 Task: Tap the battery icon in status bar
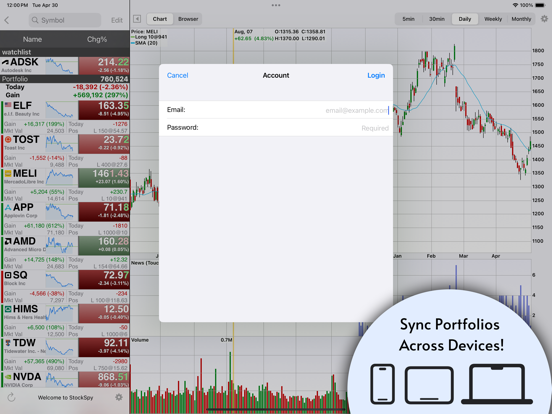click(x=540, y=5)
